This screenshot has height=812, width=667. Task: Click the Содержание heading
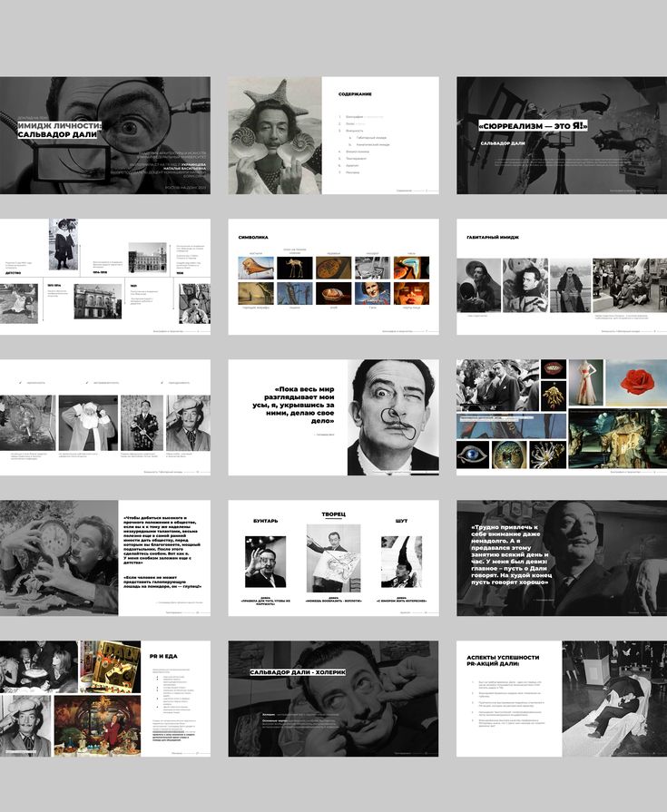[x=355, y=94]
